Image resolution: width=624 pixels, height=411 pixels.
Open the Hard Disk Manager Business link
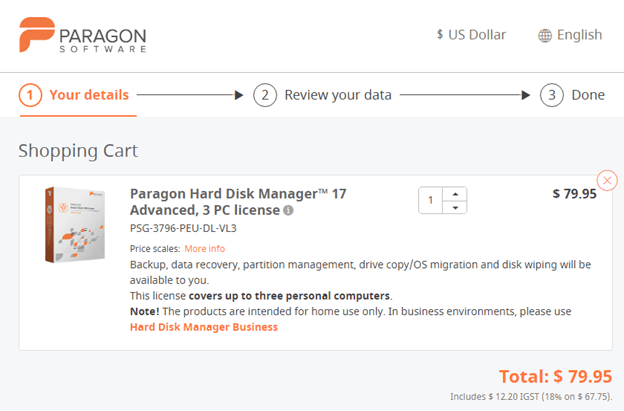point(204,327)
